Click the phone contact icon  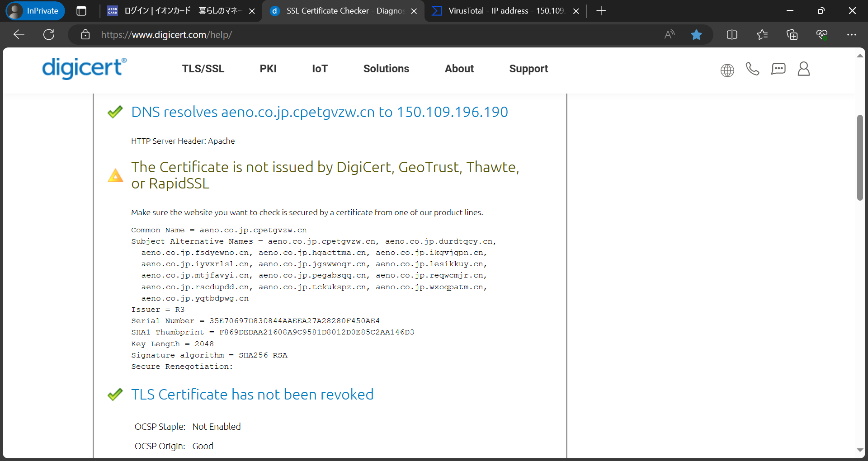[x=753, y=69]
